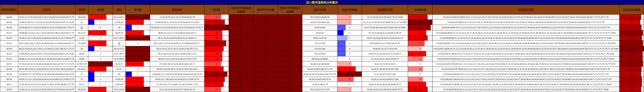644x92 pixels.
Task: Click current warm numbers 07,21,24,35,37,50,71,80
Action: pyautogui.click(x=385, y=74)
